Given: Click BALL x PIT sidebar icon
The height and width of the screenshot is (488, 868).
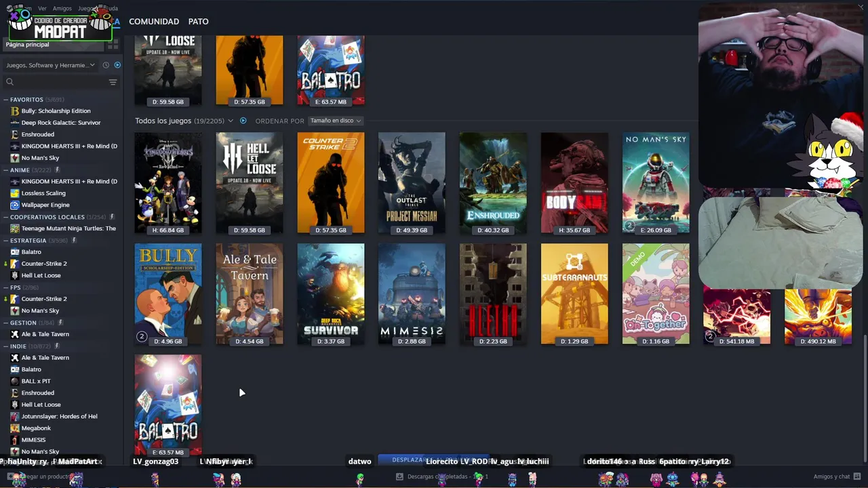Looking at the screenshot, I should [x=15, y=381].
